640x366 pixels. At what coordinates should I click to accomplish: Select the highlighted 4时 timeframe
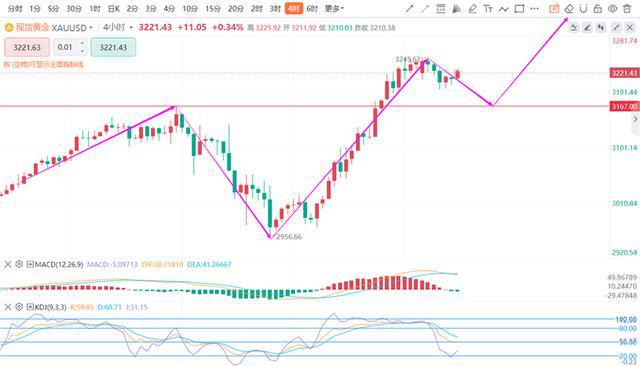(293, 9)
